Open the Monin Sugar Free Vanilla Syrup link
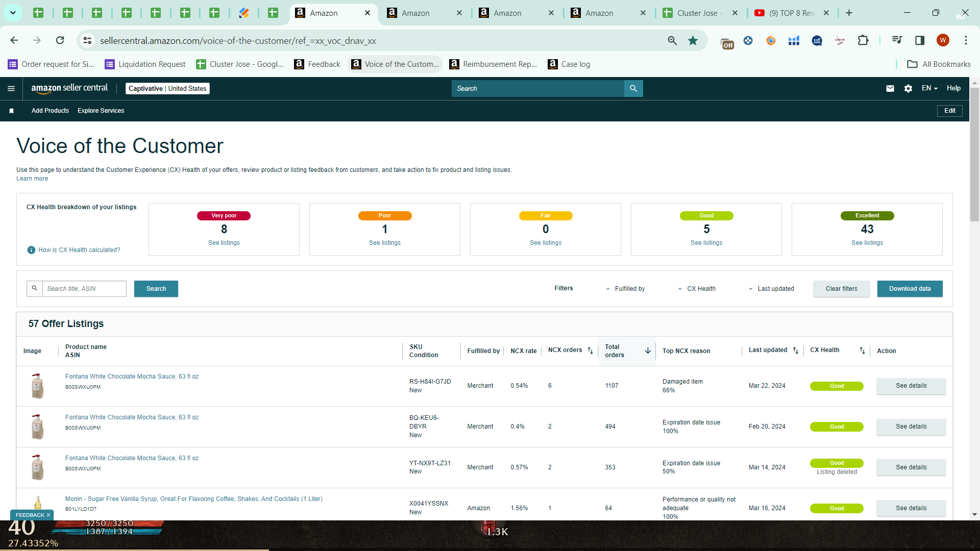This screenshot has width=980, height=551. pyautogui.click(x=194, y=499)
